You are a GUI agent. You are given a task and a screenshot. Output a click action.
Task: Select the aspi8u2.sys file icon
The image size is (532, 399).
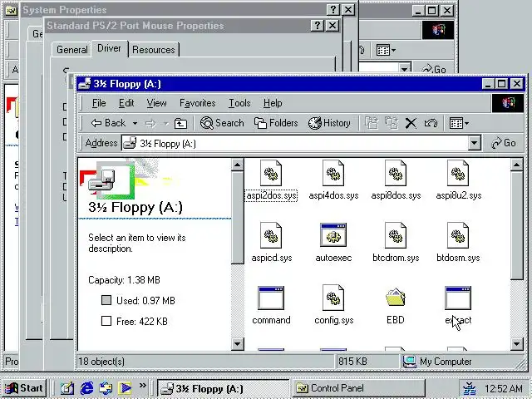(x=458, y=174)
